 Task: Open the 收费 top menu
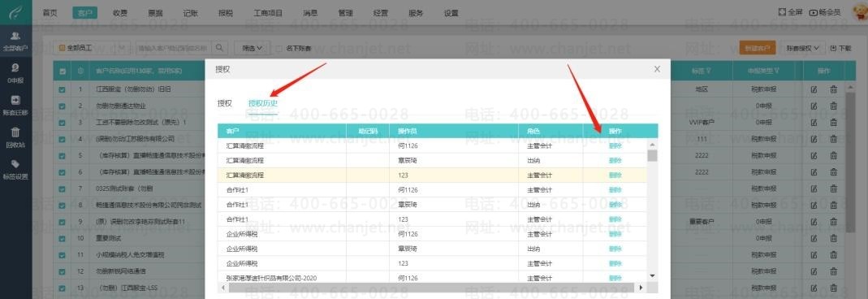tap(119, 12)
